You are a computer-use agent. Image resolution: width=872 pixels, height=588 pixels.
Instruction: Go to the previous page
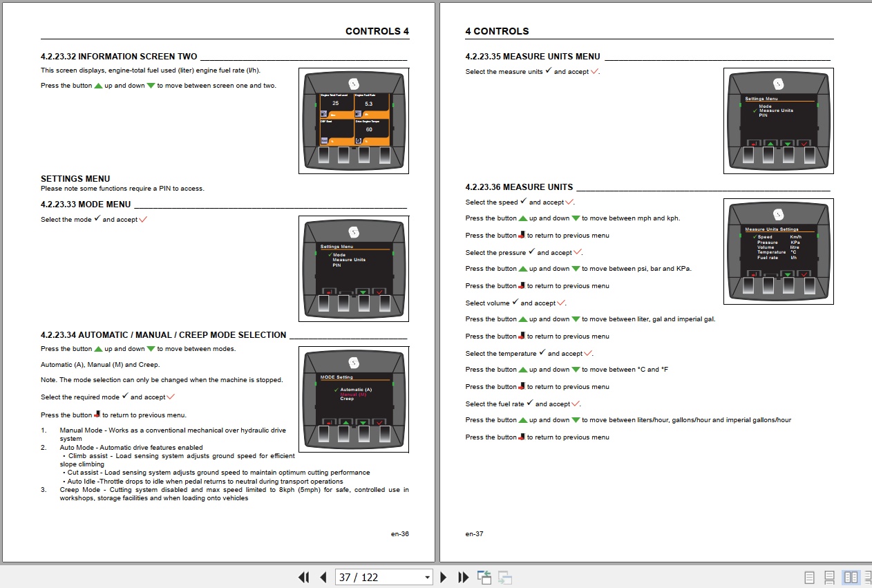coord(323,577)
